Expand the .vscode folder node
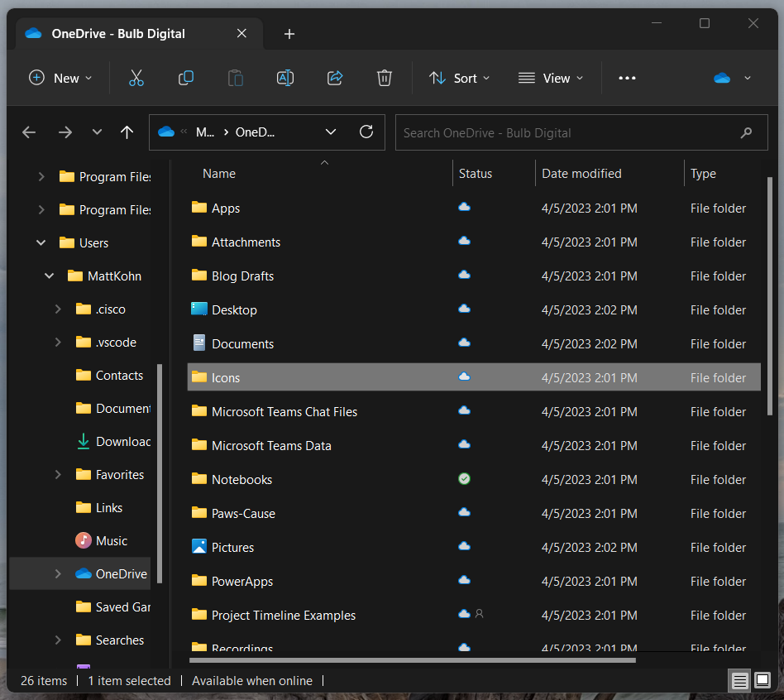The height and width of the screenshot is (700, 784). 58,343
